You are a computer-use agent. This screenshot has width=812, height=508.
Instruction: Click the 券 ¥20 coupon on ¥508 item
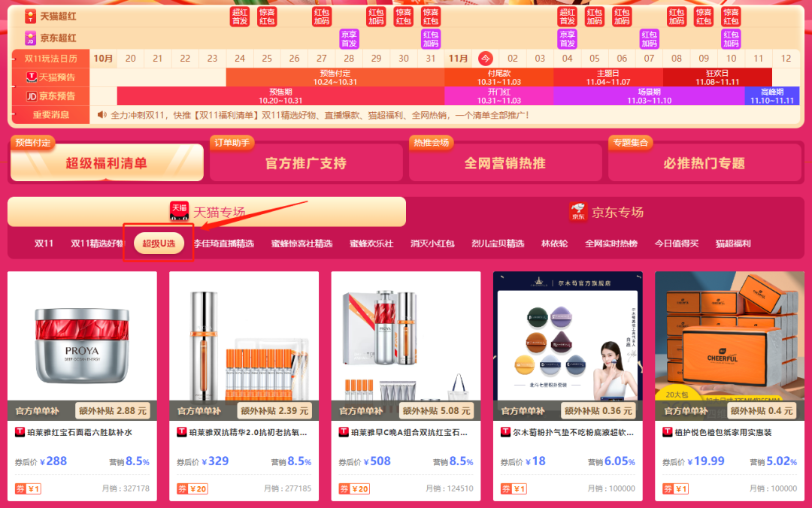tap(354, 489)
